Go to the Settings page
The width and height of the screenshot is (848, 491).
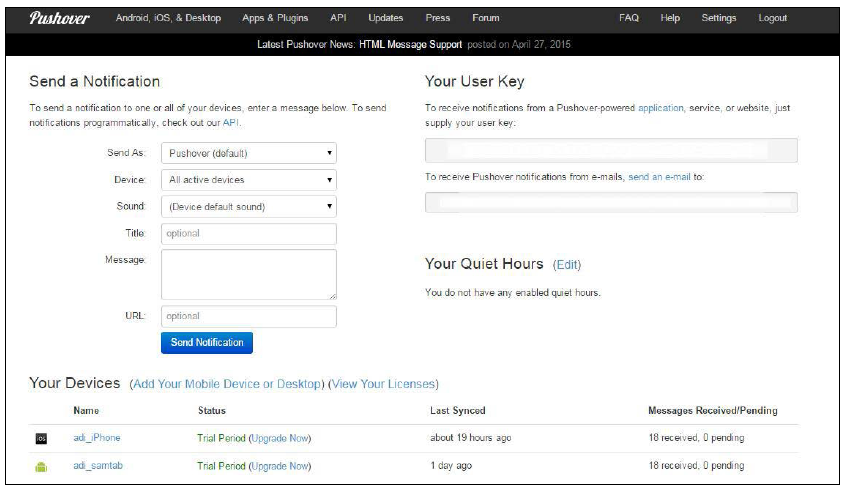point(719,18)
